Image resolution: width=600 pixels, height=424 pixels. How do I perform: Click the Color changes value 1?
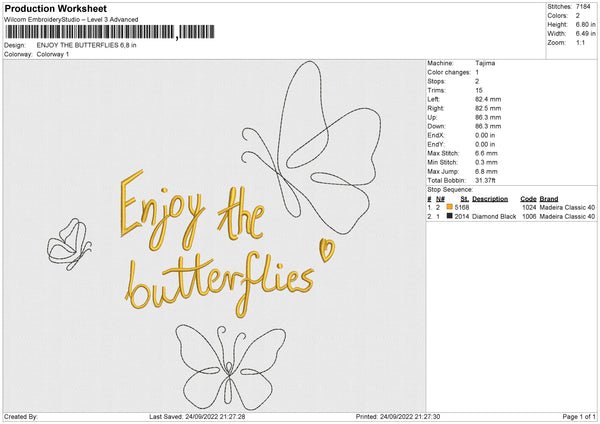coord(477,72)
